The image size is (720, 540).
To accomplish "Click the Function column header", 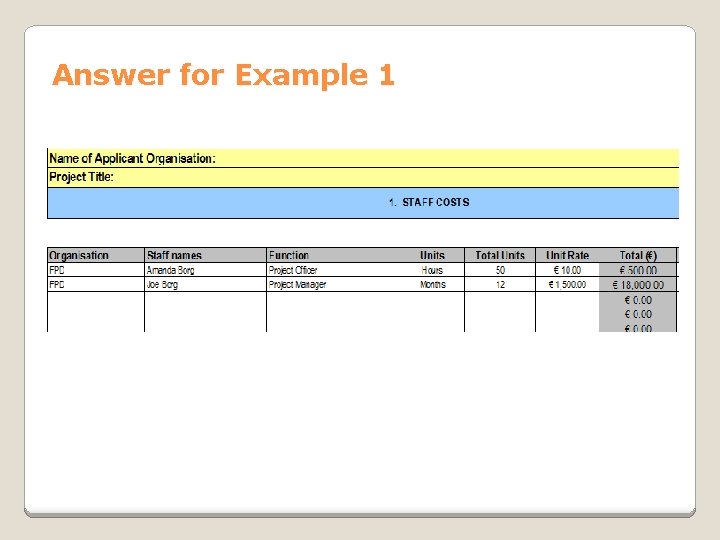I will [289, 255].
